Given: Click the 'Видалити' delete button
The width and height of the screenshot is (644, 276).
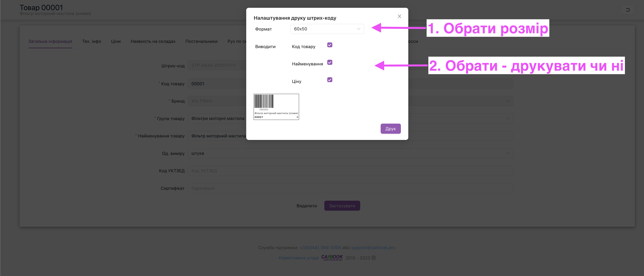Looking at the screenshot, I should (306, 206).
